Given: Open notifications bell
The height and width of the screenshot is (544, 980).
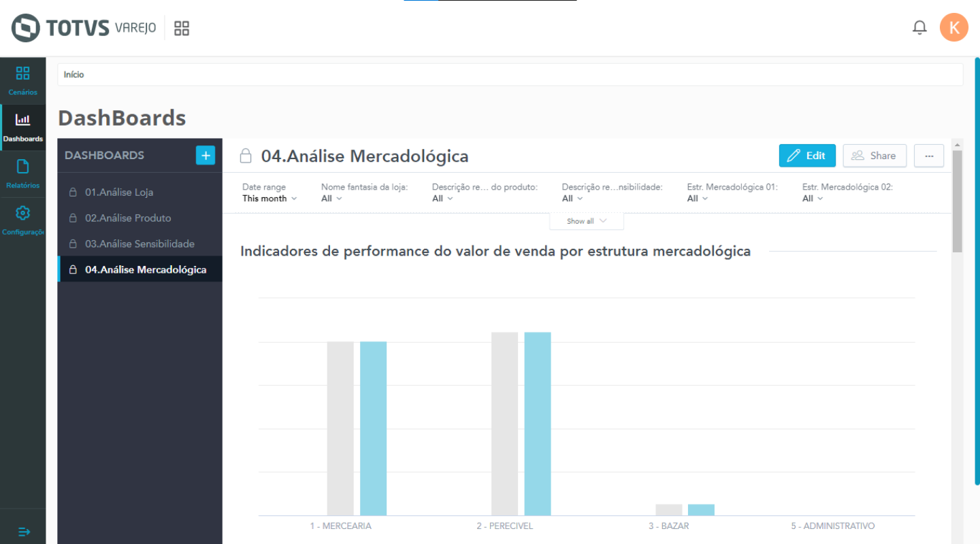Looking at the screenshot, I should 919,27.
